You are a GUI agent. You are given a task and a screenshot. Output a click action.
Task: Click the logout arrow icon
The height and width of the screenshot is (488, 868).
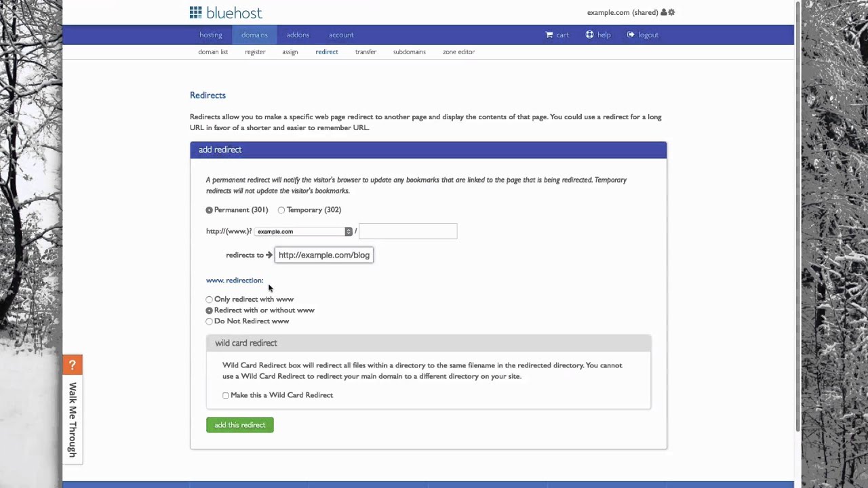pyautogui.click(x=631, y=35)
